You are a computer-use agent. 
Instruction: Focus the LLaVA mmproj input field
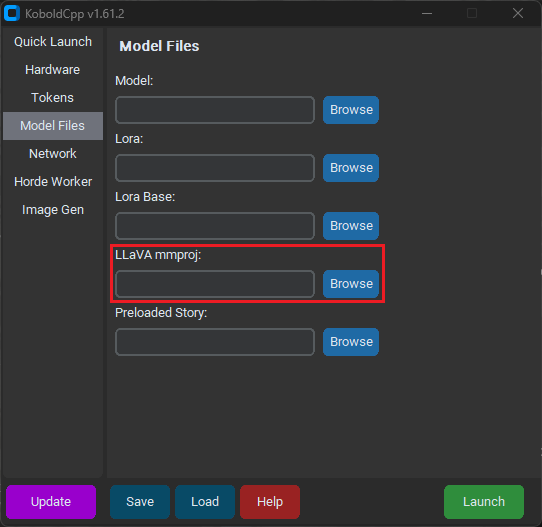215,284
